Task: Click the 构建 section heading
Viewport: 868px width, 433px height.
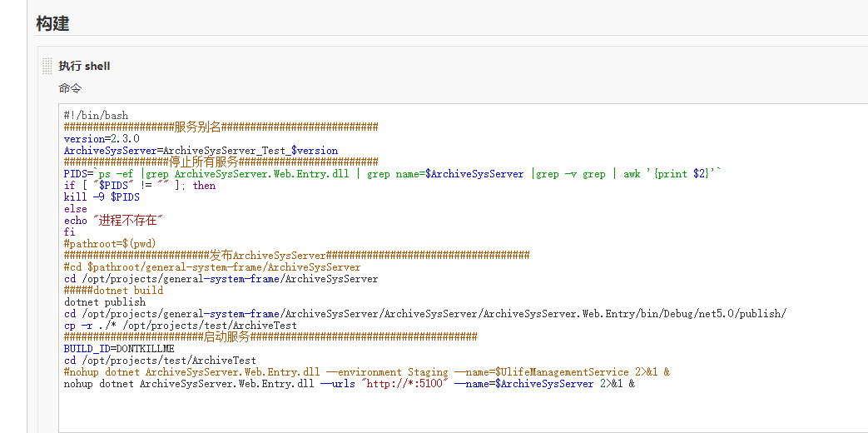Action: click(52, 24)
